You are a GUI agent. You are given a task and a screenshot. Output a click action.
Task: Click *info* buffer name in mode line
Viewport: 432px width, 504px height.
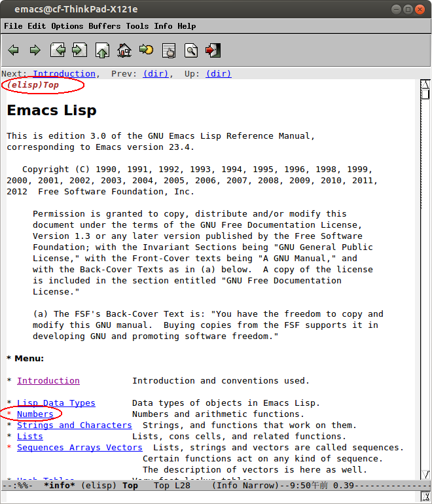60,485
